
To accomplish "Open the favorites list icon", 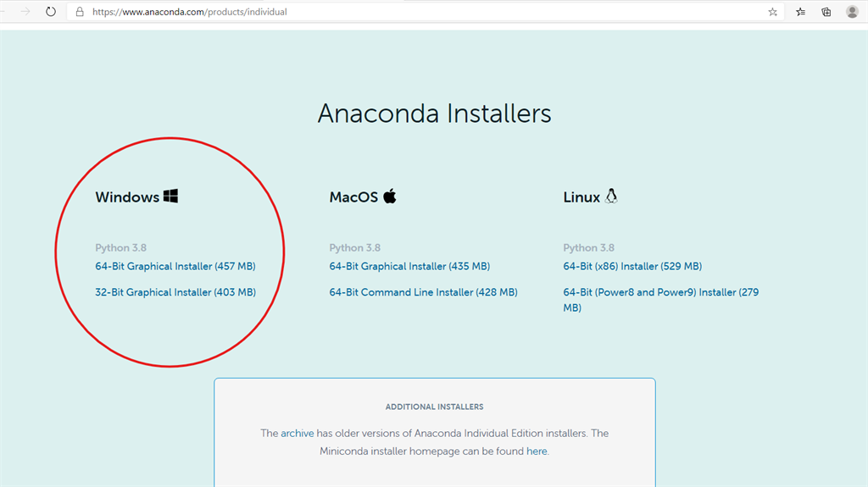I will 800,12.
